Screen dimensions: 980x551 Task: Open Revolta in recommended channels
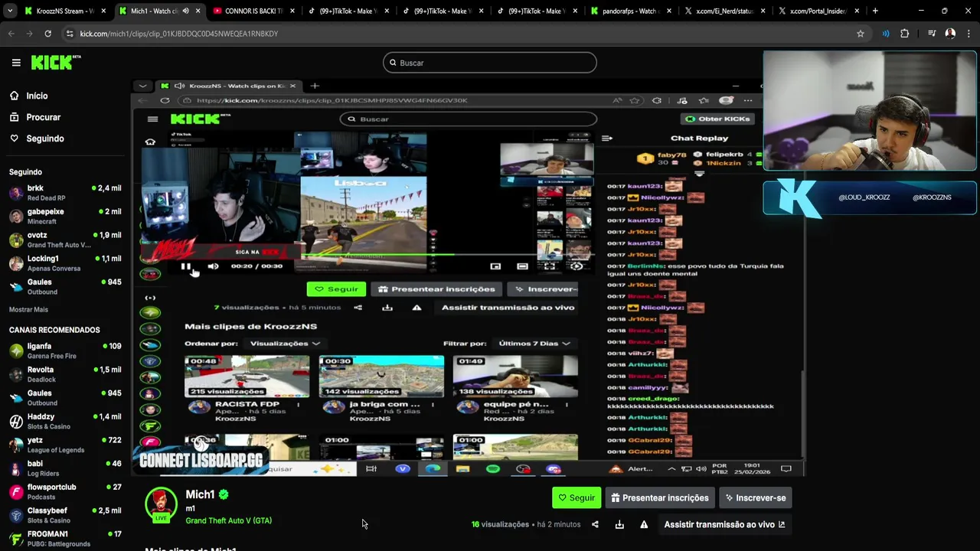[65, 374]
